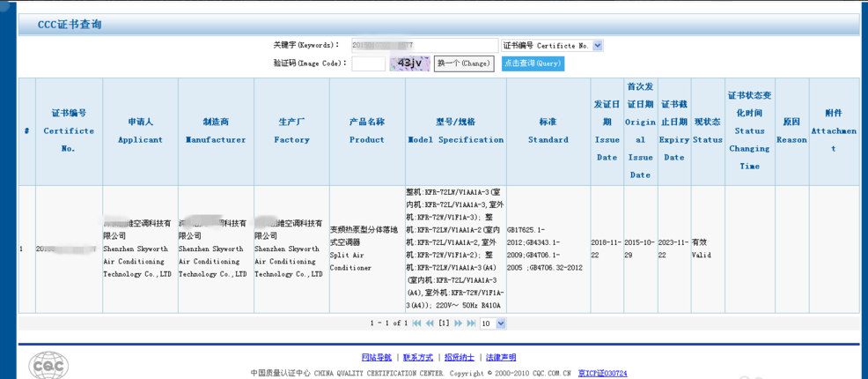Open the 京ICP证030724 link

coord(603,374)
